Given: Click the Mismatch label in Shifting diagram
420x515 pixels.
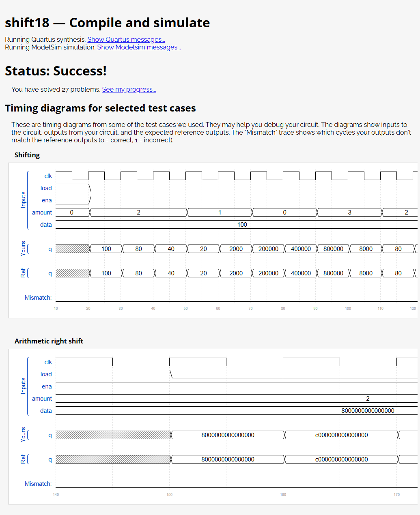Looking at the screenshot, I should click(x=38, y=297).
